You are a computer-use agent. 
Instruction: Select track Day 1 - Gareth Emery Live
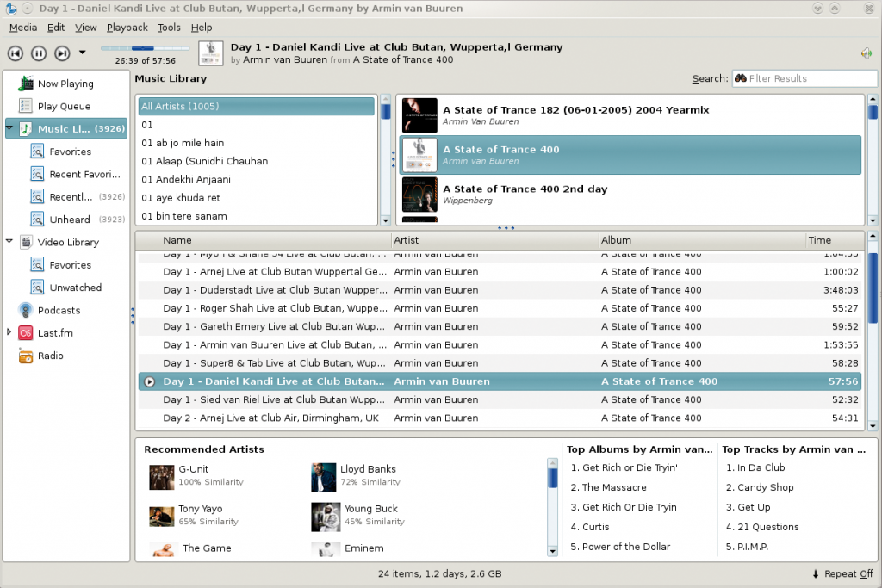click(500, 326)
